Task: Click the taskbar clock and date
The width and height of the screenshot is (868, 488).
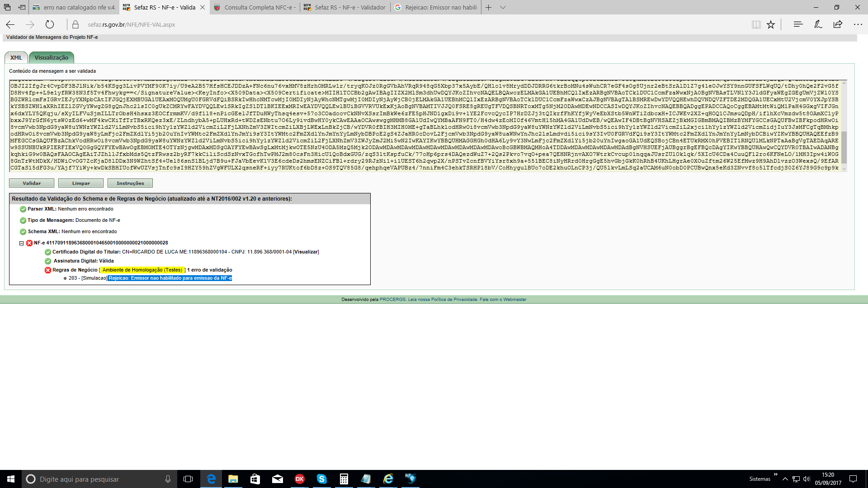Action: click(828, 479)
